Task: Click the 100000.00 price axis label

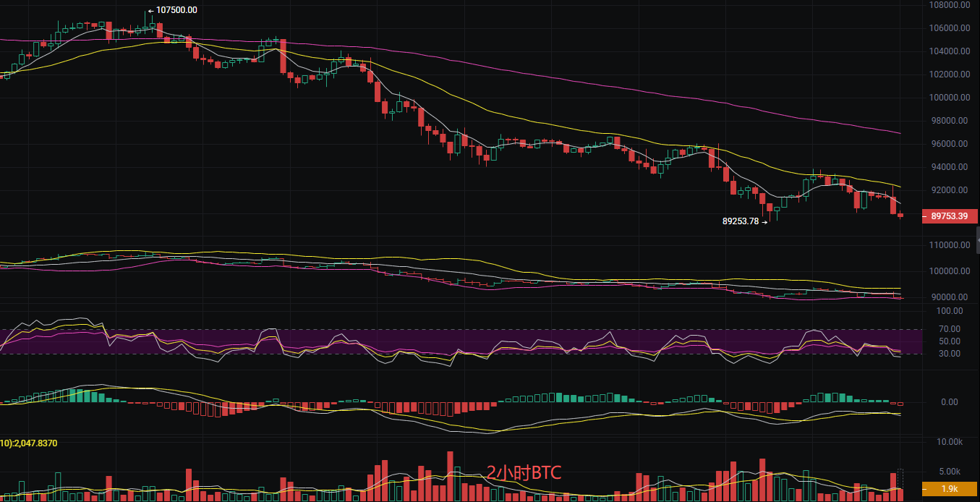Action: tap(948, 98)
